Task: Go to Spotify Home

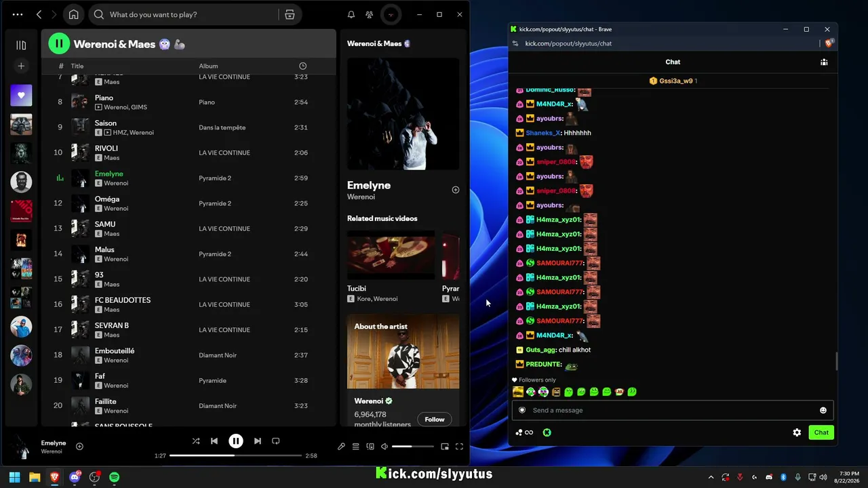Action: (73, 14)
